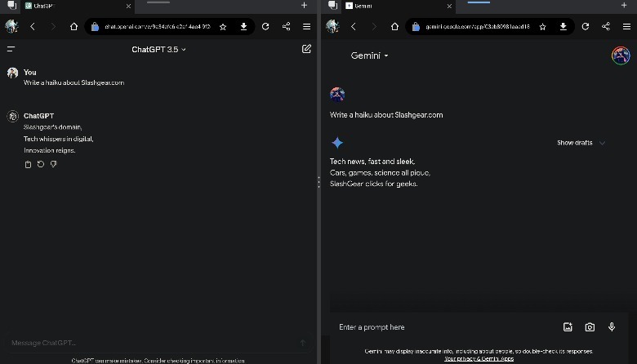This screenshot has height=364, width=637.
Task: Bookmark the ChatGPT page with star
Action: pyautogui.click(x=223, y=26)
